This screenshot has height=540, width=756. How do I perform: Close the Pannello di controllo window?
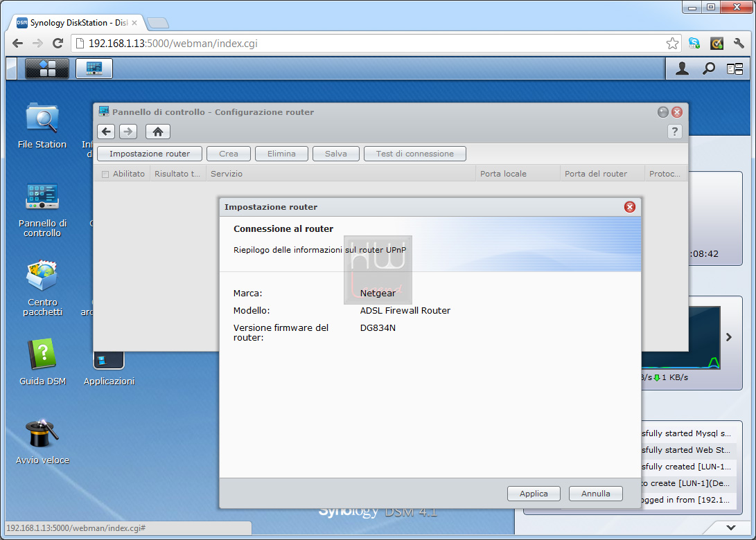677,112
